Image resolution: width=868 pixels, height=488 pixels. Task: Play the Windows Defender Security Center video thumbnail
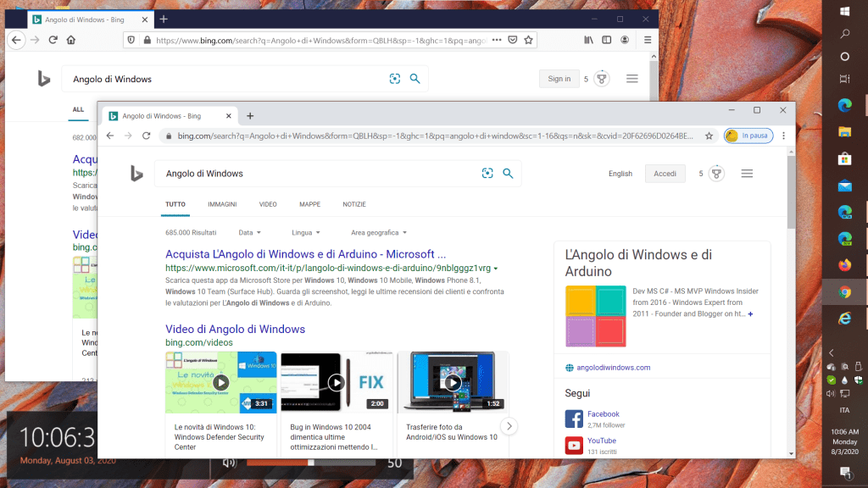[220, 382]
